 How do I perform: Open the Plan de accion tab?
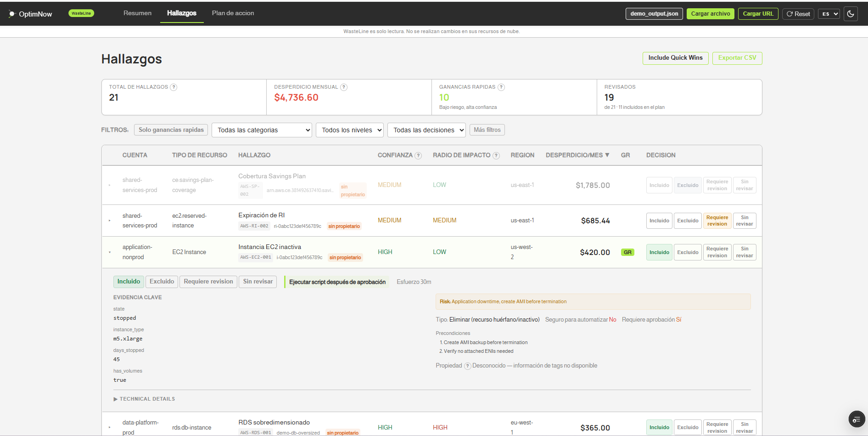233,13
